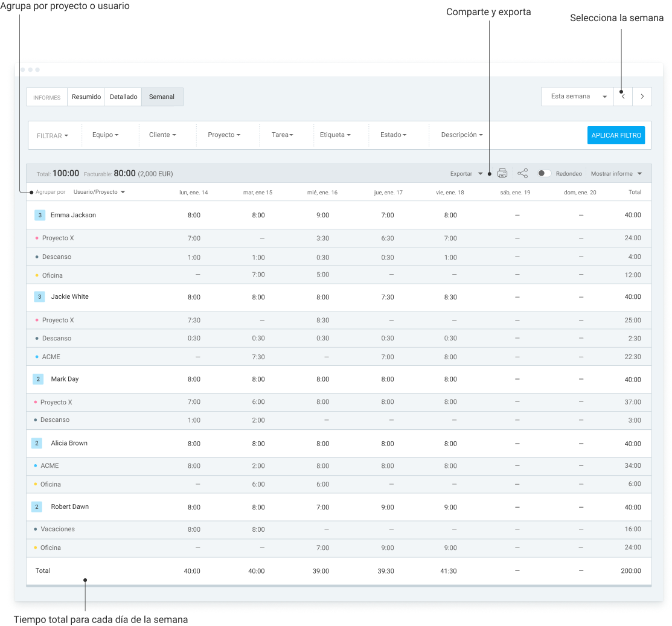This screenshot has width=672, height=626.
Task: Open the Tarea filter dropdown
Action: (x=283, y=135)
